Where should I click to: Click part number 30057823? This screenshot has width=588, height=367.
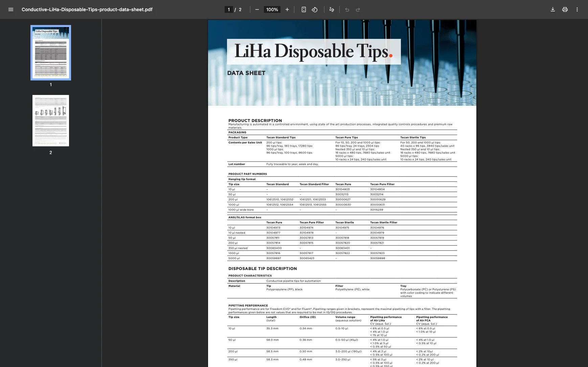coord(378,253)
